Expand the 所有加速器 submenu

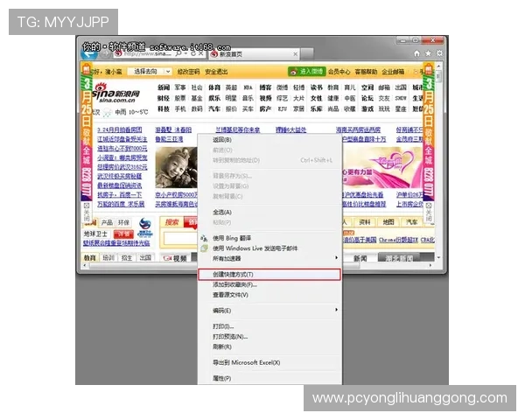336,258
